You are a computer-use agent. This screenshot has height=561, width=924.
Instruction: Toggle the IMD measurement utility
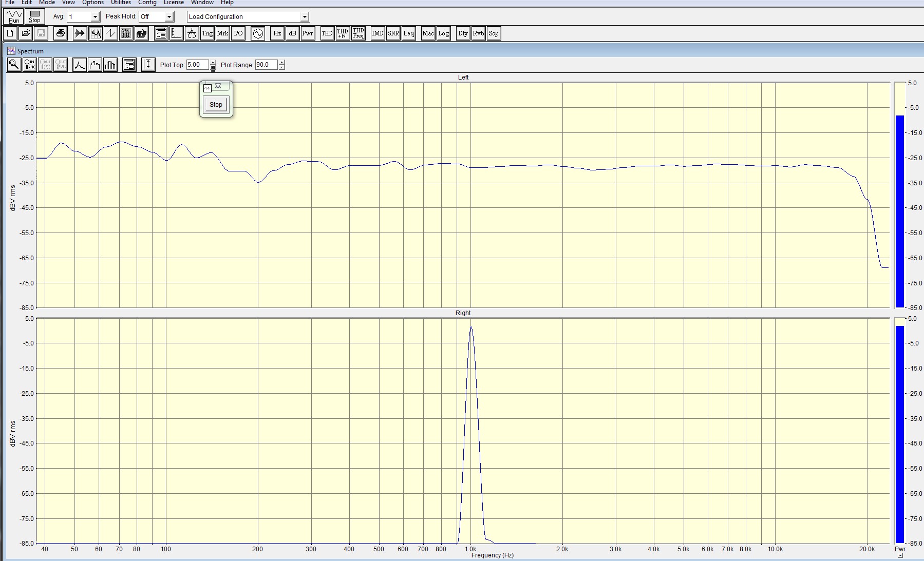378,33
